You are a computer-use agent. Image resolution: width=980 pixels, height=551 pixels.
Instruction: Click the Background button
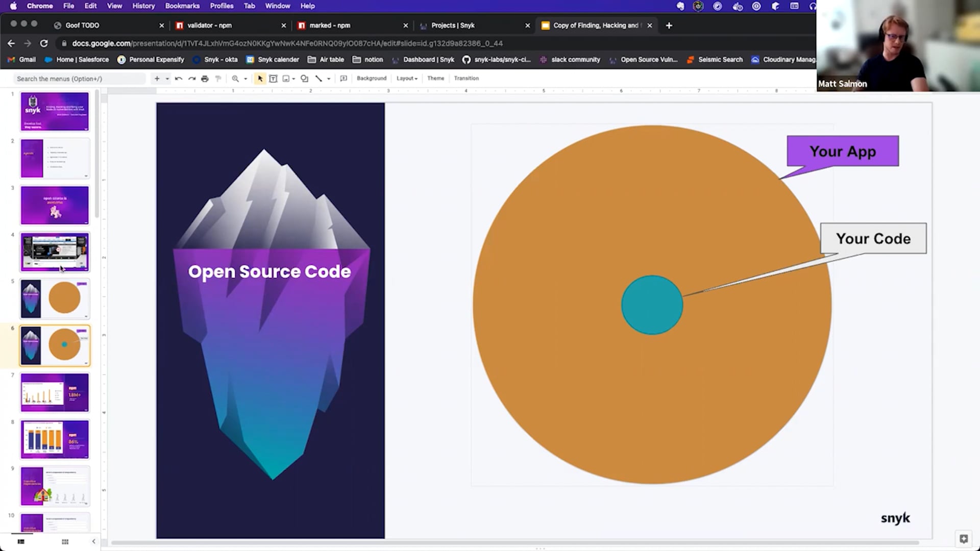(371, 79)
